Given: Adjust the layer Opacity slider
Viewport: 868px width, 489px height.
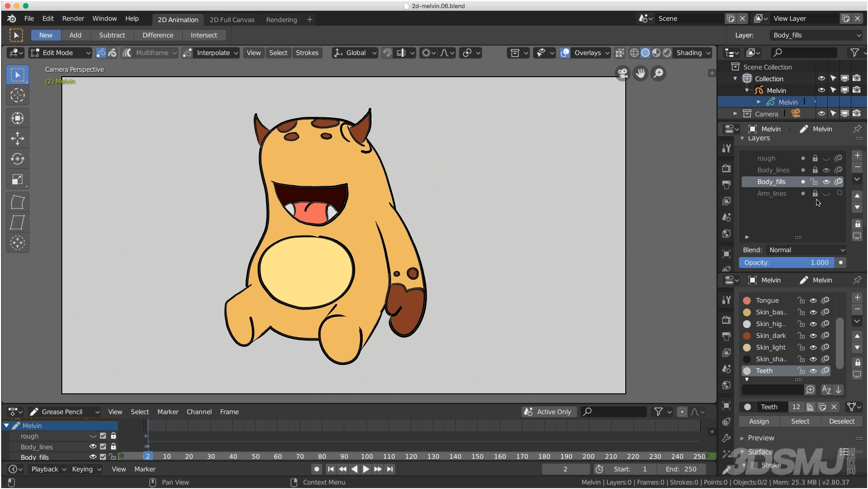Looking at the screenshot, I should (787, 263).
